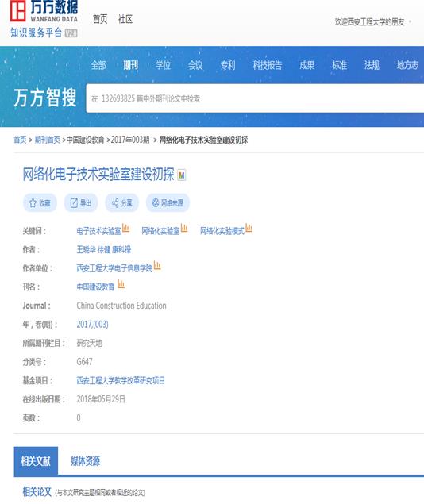Open chart icon next to 网络化实验室 keyword
Screen dimensions: 424x504
click(x=184, y=229)
